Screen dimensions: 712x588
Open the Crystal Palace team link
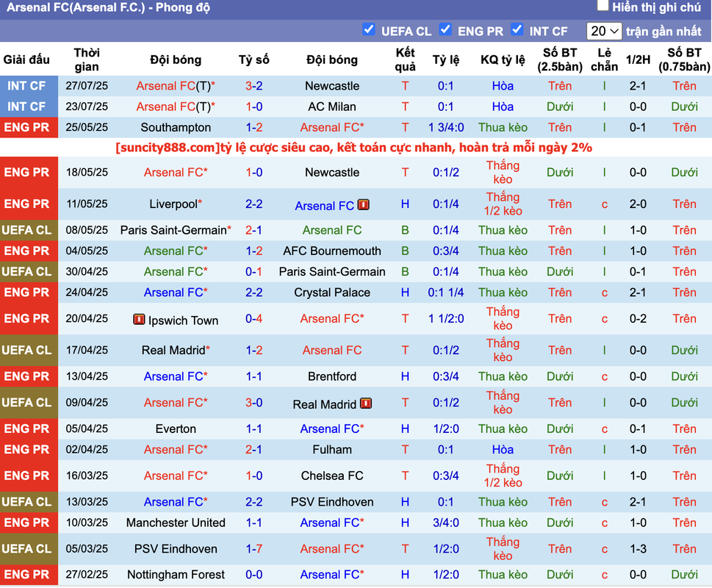332,293
